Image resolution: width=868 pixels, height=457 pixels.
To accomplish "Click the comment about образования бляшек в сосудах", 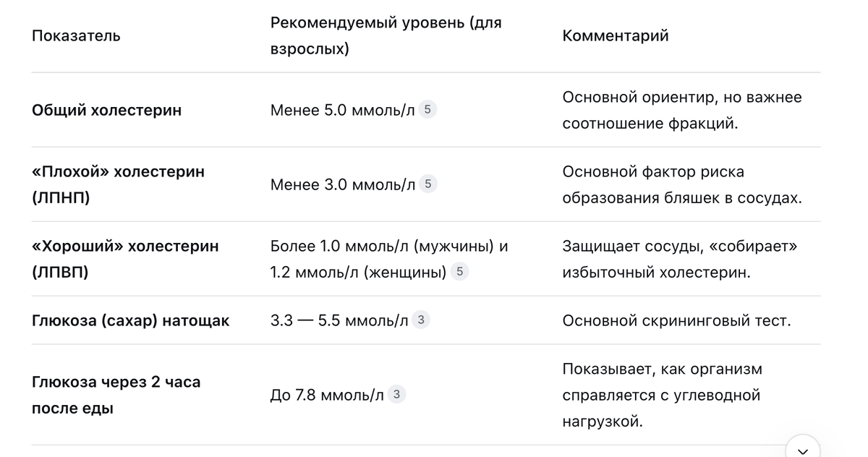I will pos(682,184).
